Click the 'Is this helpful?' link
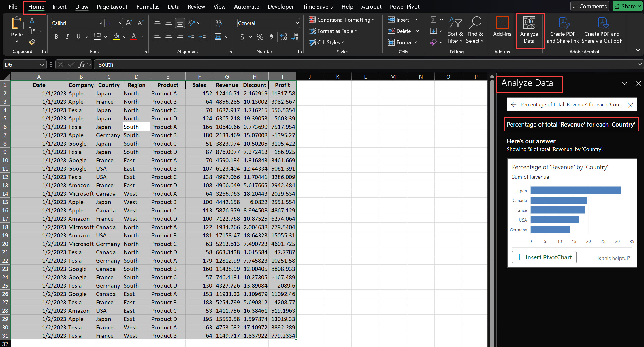 tap(613, 258)
